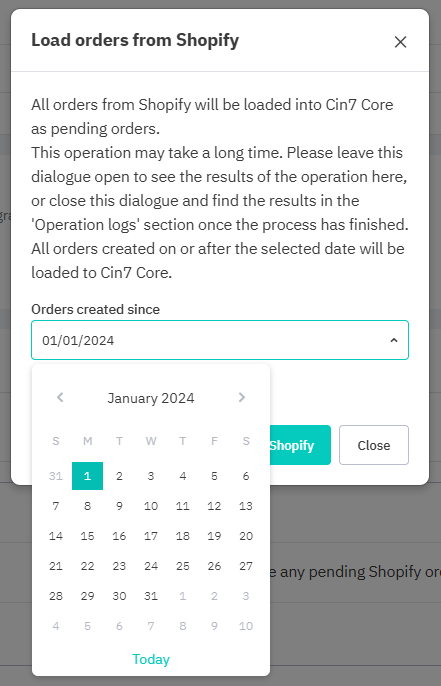Open January 2024 month header
441x686 pixels.
(151, 398)
